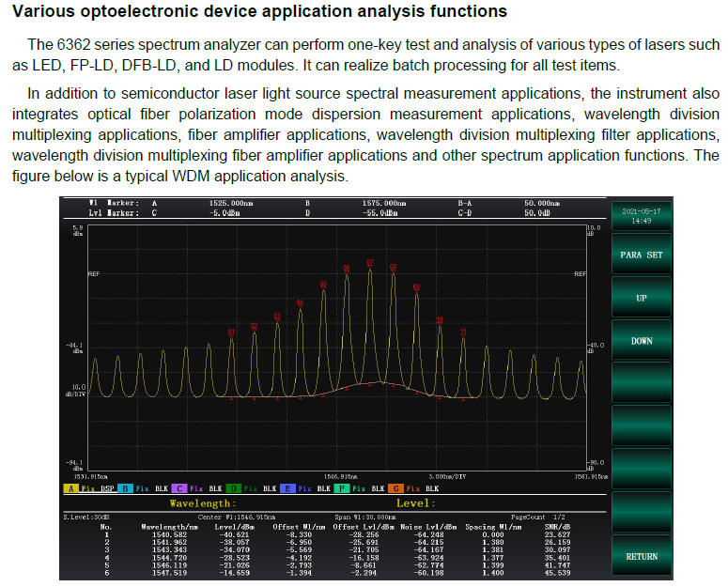Click S.Level:30dB status text

coord(86,517)
